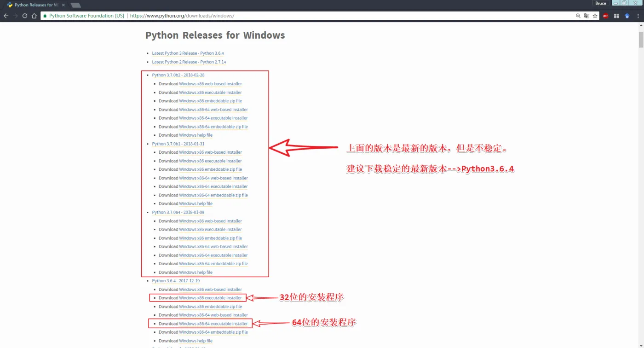
Task: Open the Chrome three-dot menu
Action: [638, 16]
